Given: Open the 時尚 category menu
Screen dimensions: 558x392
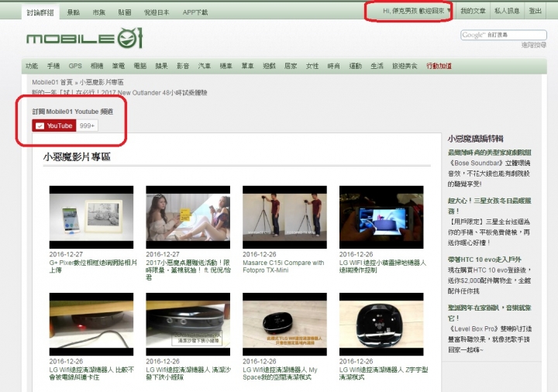Looking at the screenshot, I should coord(333,66).
